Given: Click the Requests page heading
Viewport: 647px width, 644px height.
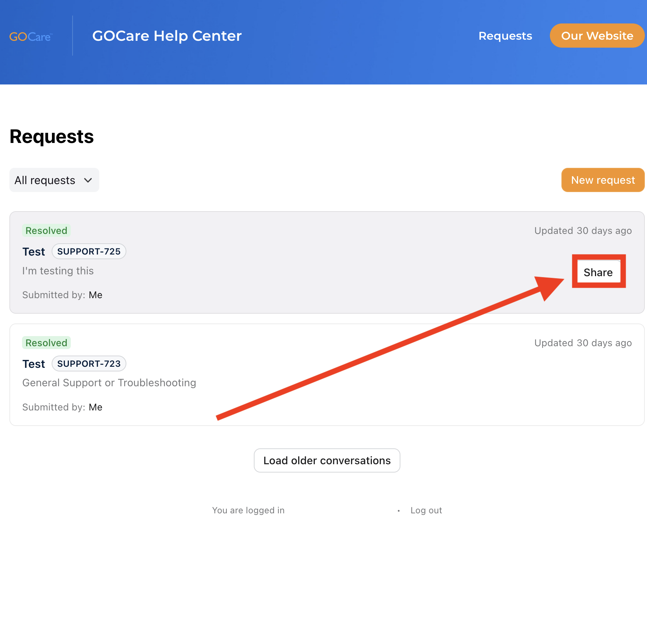Looking at the screenshot, I should (52, 137).
